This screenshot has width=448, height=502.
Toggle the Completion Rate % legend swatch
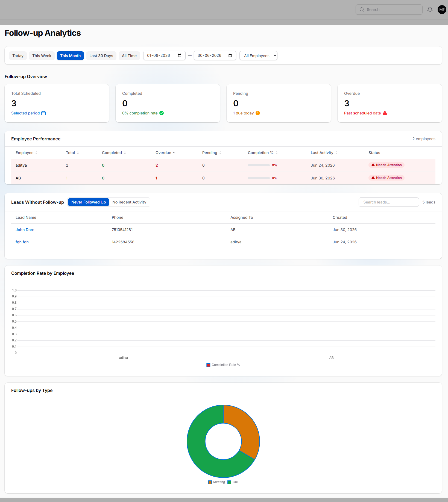[x=208, y=365]
